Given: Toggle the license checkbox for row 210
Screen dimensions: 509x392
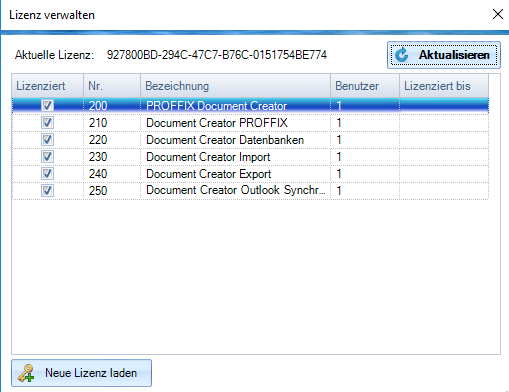Looking at the screenshot, I should [x=47, y=123].
